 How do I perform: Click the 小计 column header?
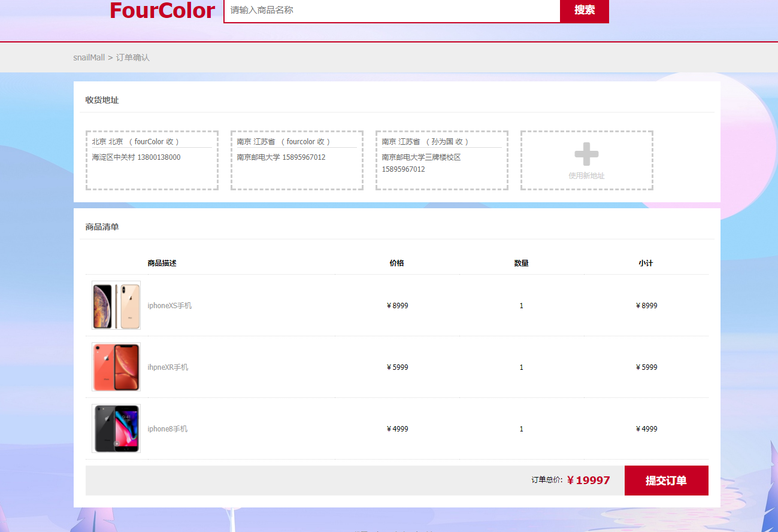pos(646,263)
